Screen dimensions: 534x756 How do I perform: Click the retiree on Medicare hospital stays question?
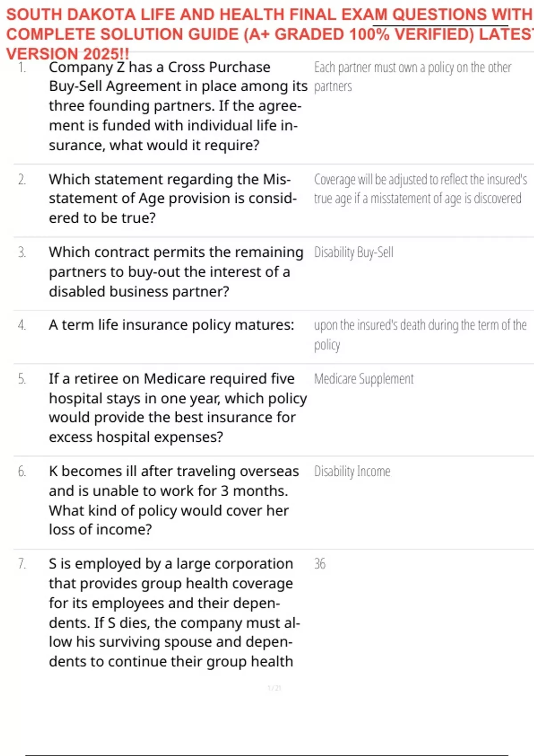pyautogui.click(x=177, y=407)
